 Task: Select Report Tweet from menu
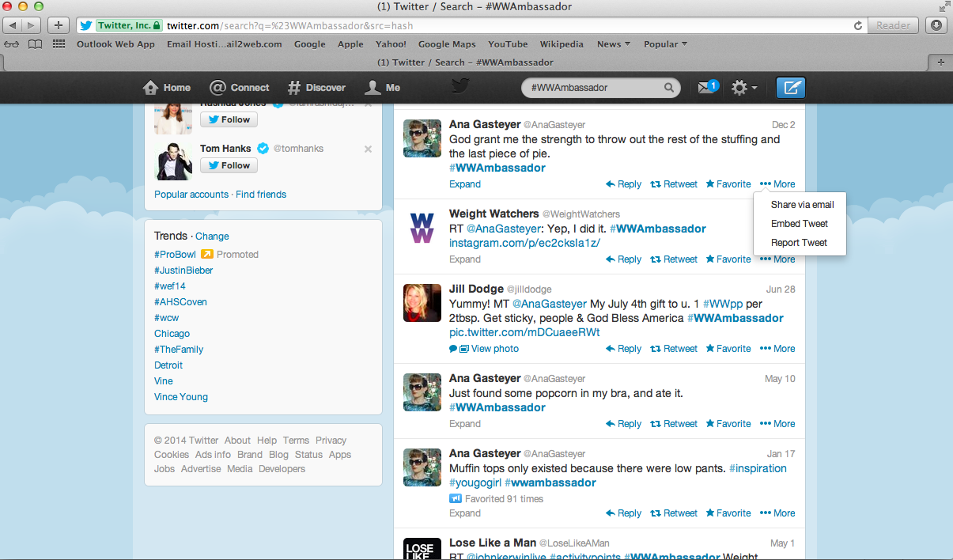coord(800,243)
